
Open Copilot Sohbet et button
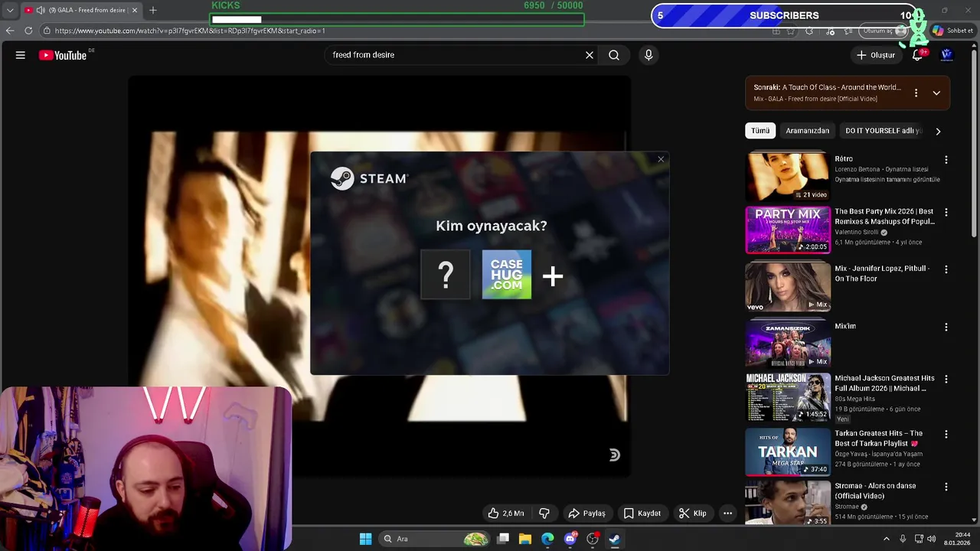[952, 31]
